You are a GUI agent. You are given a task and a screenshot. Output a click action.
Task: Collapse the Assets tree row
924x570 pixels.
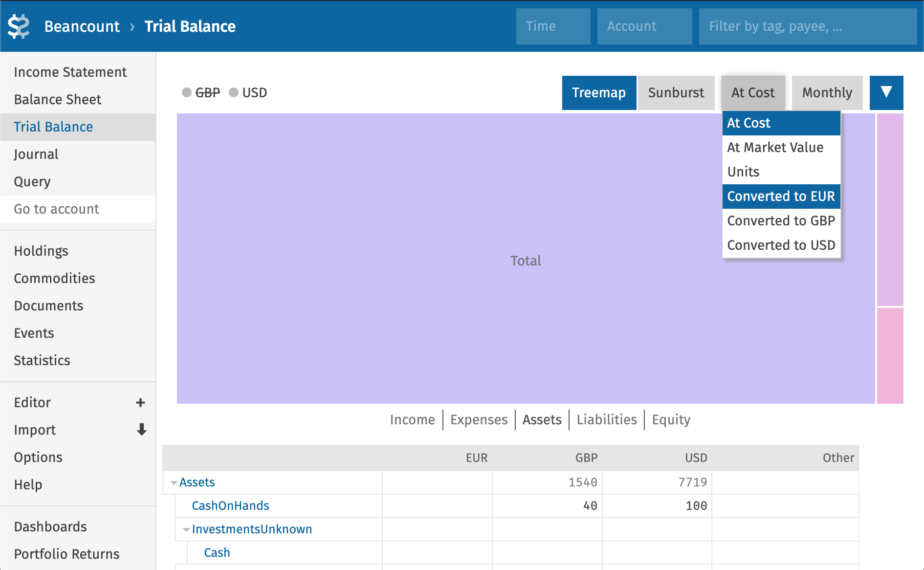[174, 482]
